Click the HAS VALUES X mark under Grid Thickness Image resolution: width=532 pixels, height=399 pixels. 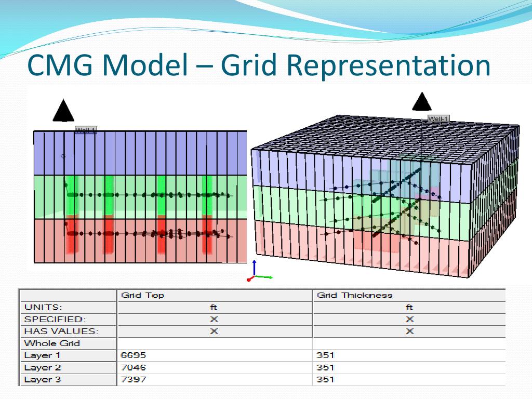(x=409, y=331)
